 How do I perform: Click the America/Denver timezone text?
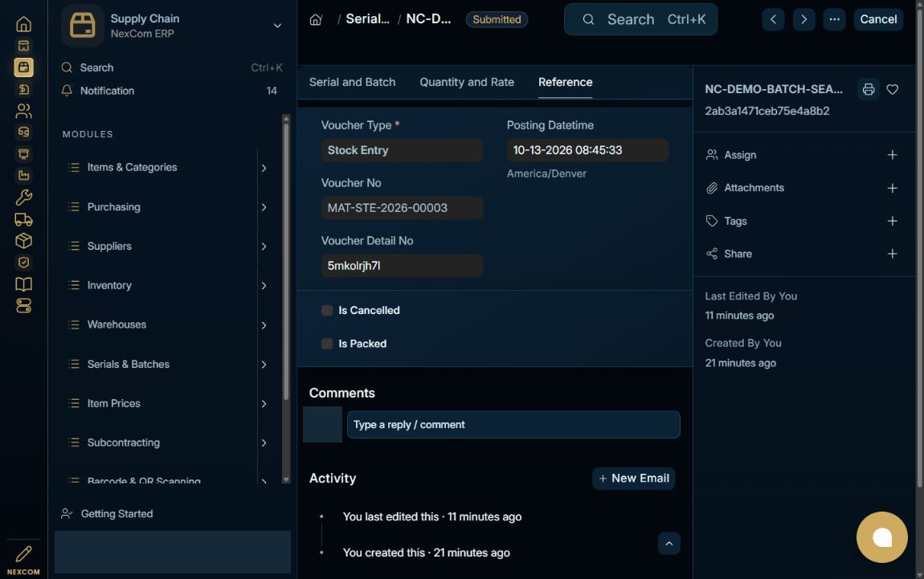tap(546, 173)
